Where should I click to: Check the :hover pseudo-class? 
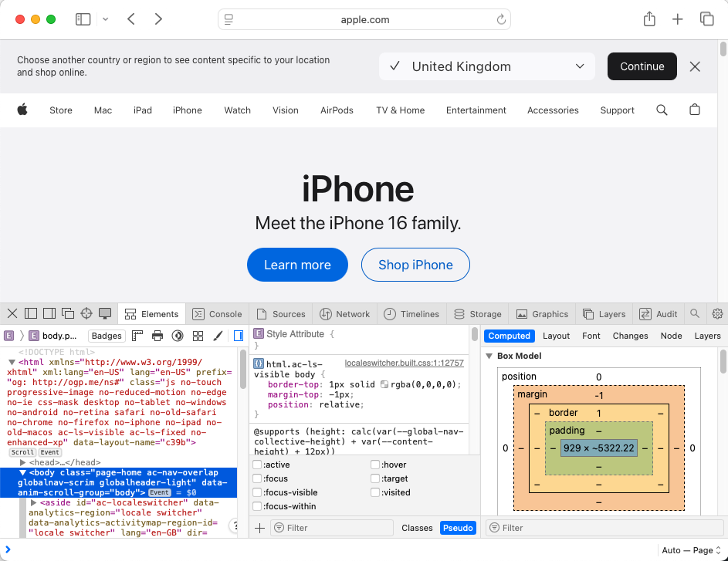pyautogui.click(x=375, y=465)
